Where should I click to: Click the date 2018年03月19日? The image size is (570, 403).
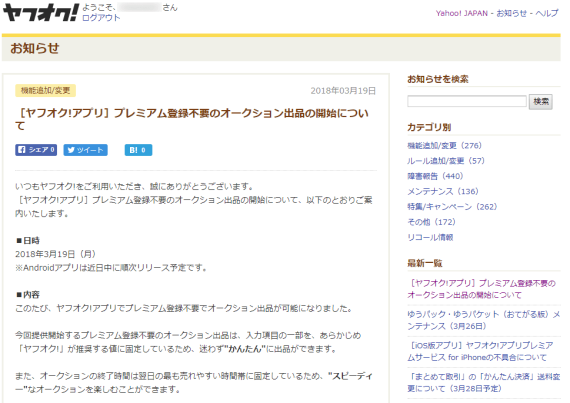[x=343, y=91]
